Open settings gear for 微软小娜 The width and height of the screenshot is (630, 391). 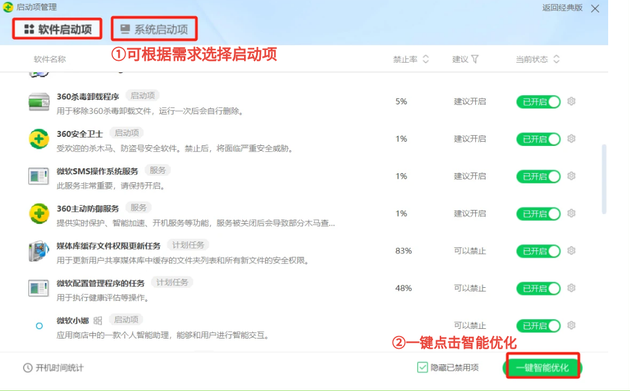pos(571,325)
